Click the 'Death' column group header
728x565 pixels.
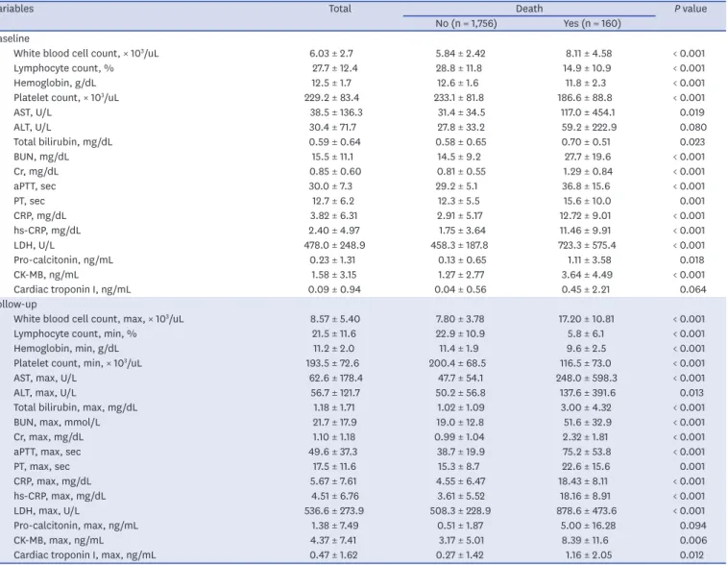[x=529, y=9]
